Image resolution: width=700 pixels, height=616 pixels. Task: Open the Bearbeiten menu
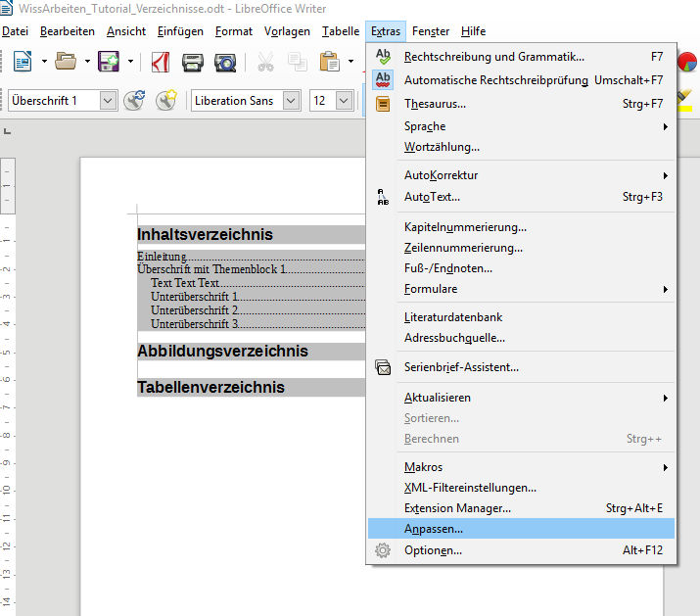68,31
